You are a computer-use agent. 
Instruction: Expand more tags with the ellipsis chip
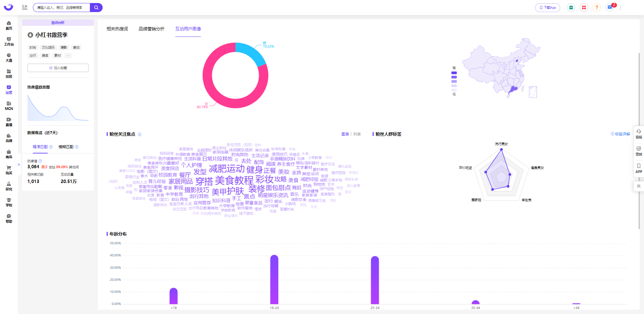[x=68, y=56]
